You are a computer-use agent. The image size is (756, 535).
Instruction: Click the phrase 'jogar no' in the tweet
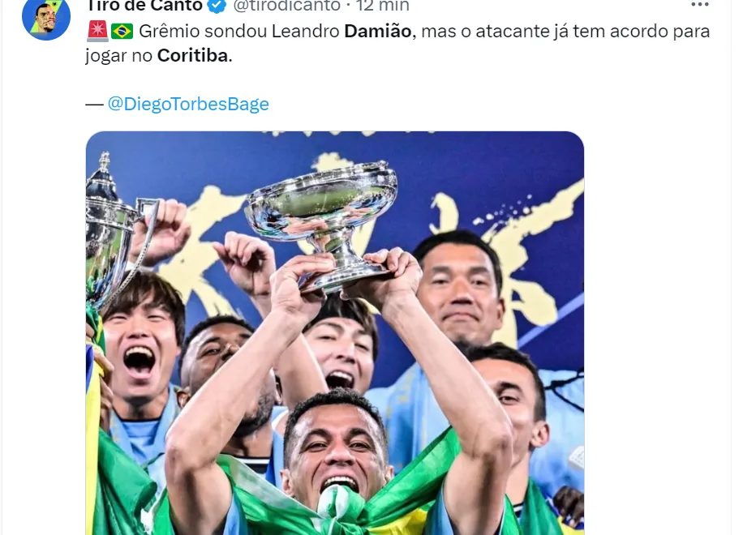click(x=119, y=56)
